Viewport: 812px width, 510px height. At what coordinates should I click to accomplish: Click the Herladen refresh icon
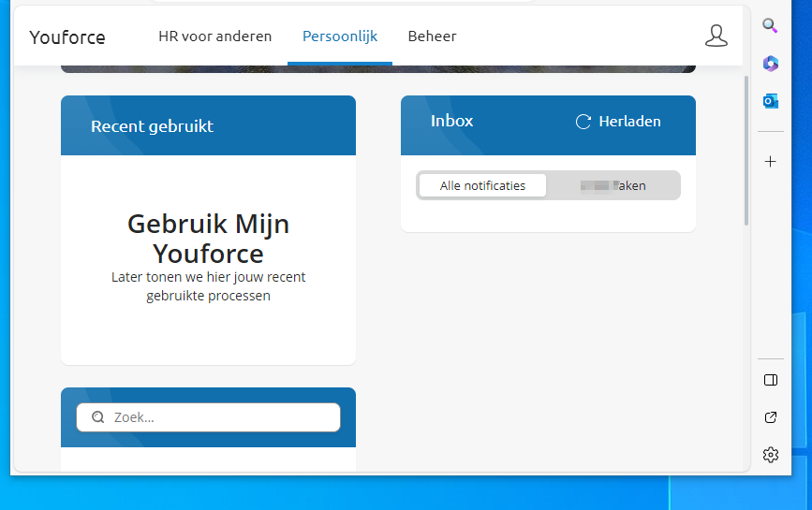(583, 122)
